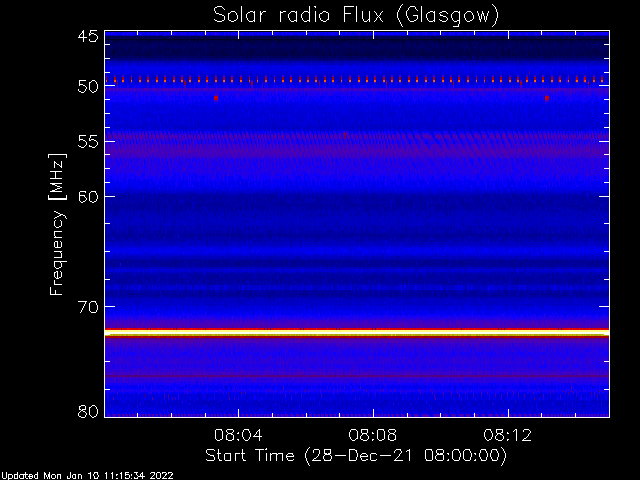Click the 60 frequency axis value
The width and height of the screenshot is (640, 480).
click(88, 197)
